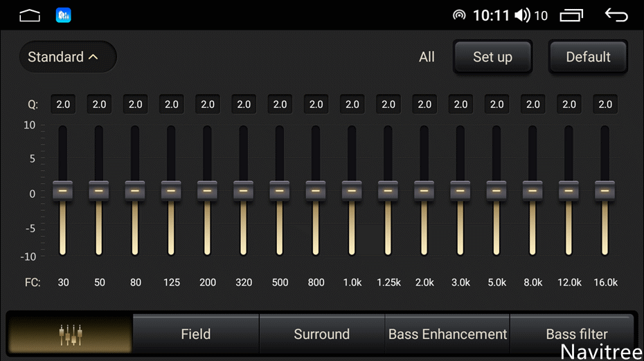The image size is (644, 361).
Task: Expand the Standard preset dropdown
Action: tap(68, 57)
